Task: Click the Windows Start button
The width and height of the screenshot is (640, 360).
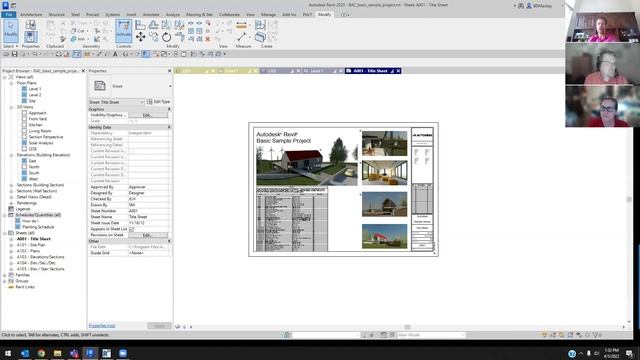Action: tap(8, 353)
